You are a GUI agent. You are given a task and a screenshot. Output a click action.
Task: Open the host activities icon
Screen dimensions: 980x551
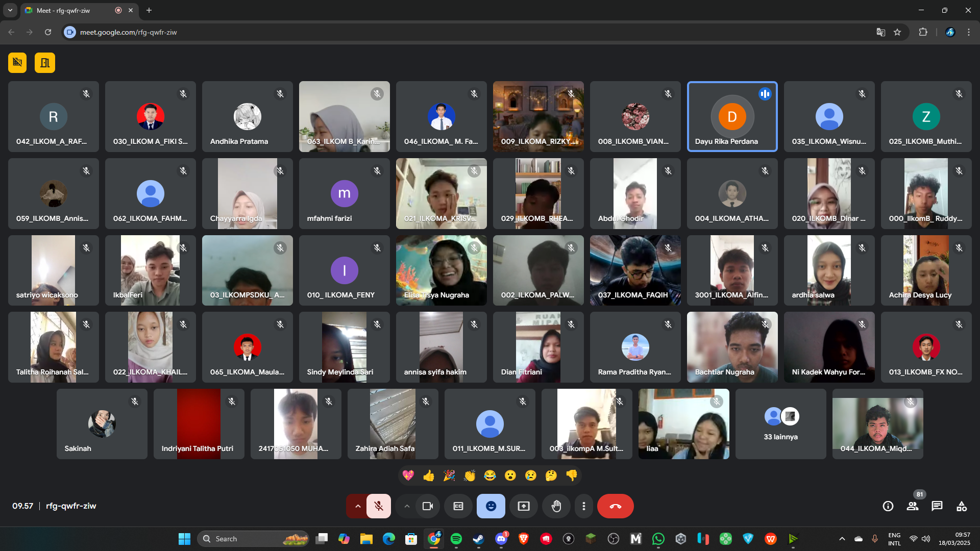pos(962,506)
